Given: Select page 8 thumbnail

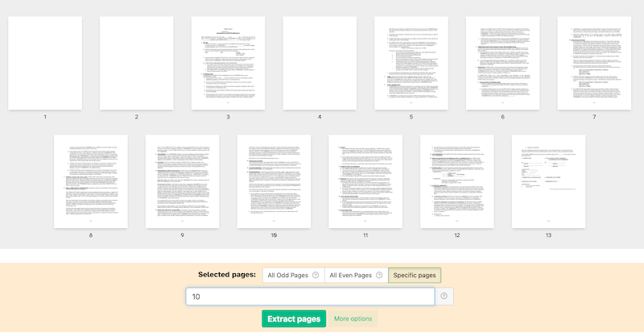Looking at the screenshot, I should 91,181.
